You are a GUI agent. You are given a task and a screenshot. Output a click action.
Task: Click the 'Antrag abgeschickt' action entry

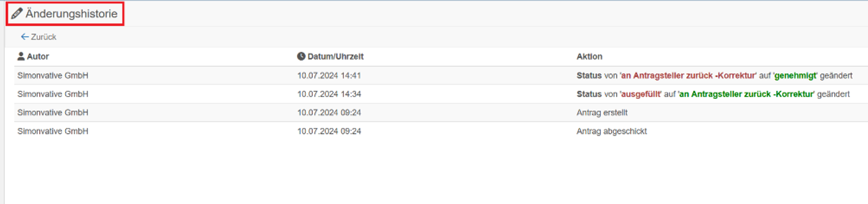click(x=611, y=131)
